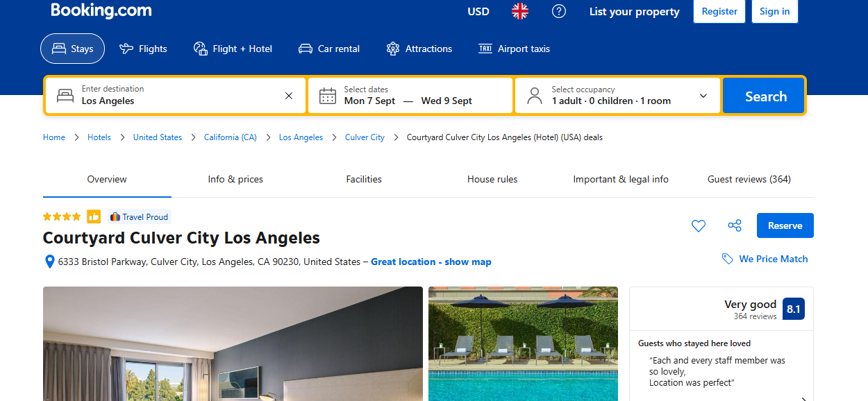This screenshot has width=868, height=401.
Task: Open the pool loungers photo
Action: pyautogui.click(x=523, y=343)
